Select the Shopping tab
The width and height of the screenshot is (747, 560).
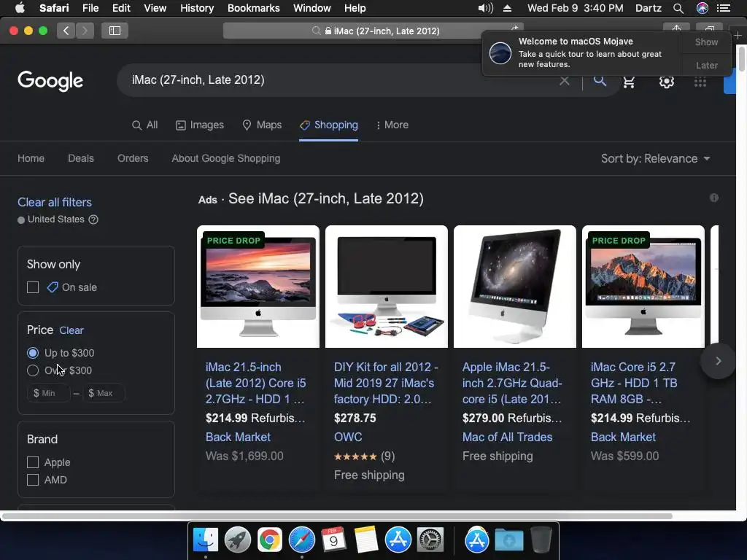329,125
